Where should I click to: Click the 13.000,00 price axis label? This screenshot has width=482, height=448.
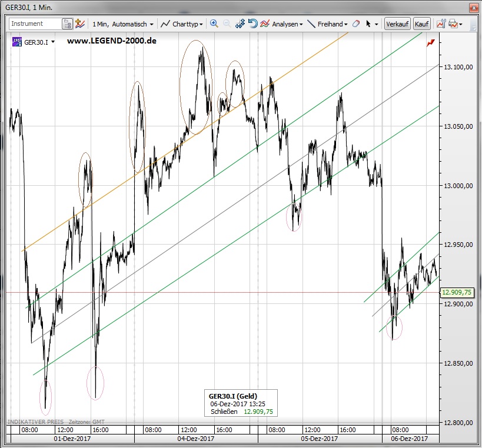click(x=458, y=186)
